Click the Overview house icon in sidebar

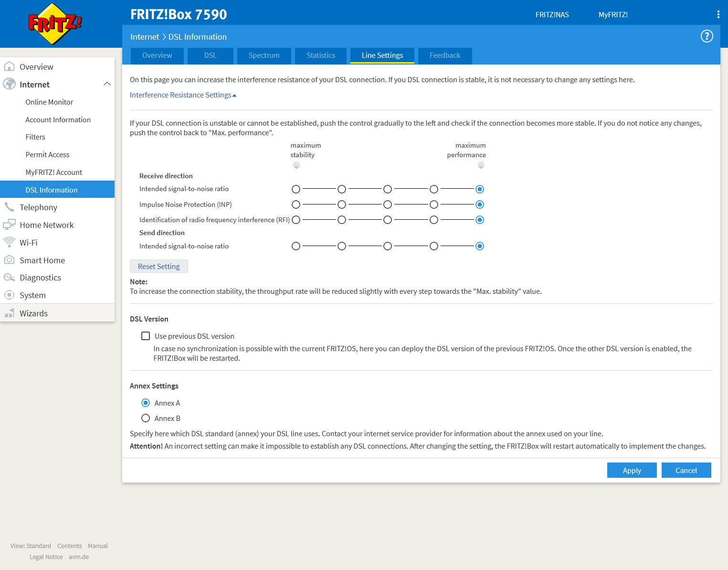pos(9,66)
